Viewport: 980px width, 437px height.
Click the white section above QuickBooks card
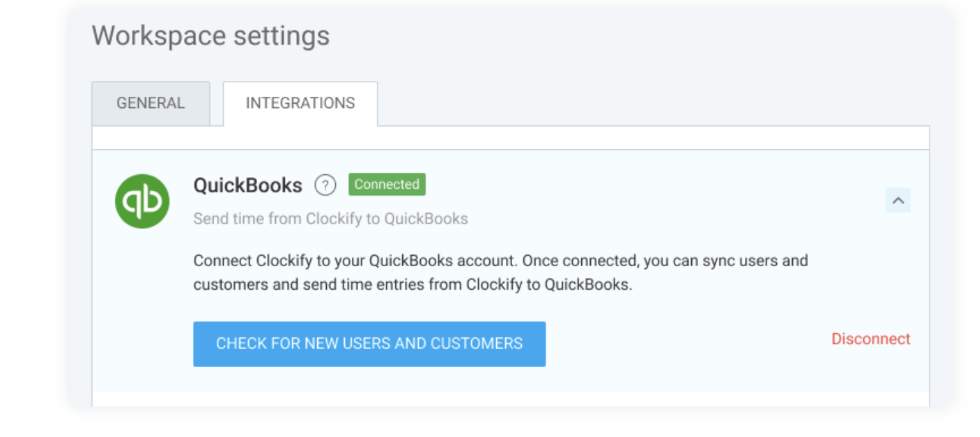coord(511,138)
